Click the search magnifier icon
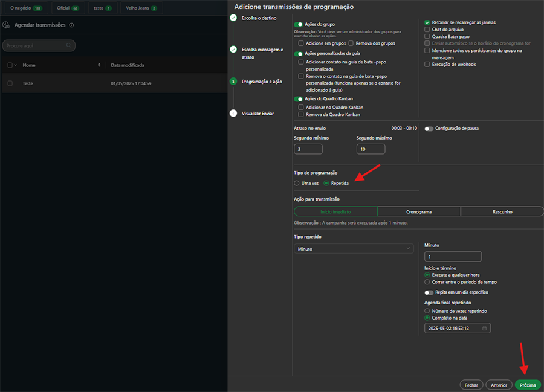544x392 pixels. click(x=69, y=45)
